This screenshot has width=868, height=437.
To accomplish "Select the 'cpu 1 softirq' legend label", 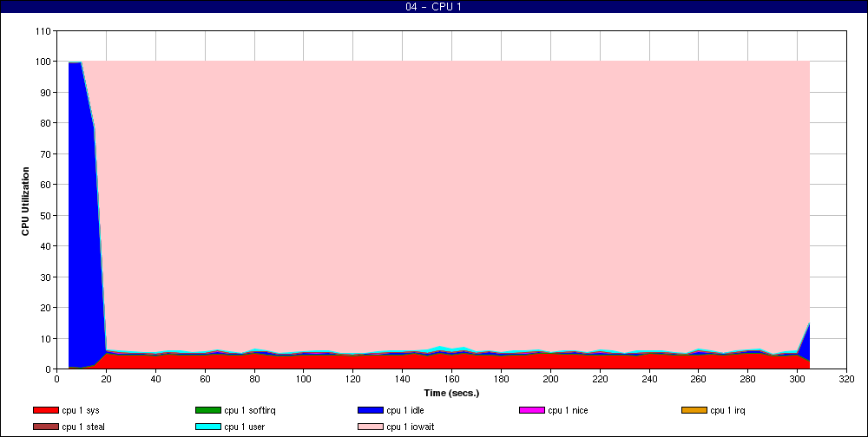I will pyautogui.click(x=250, y=410).
